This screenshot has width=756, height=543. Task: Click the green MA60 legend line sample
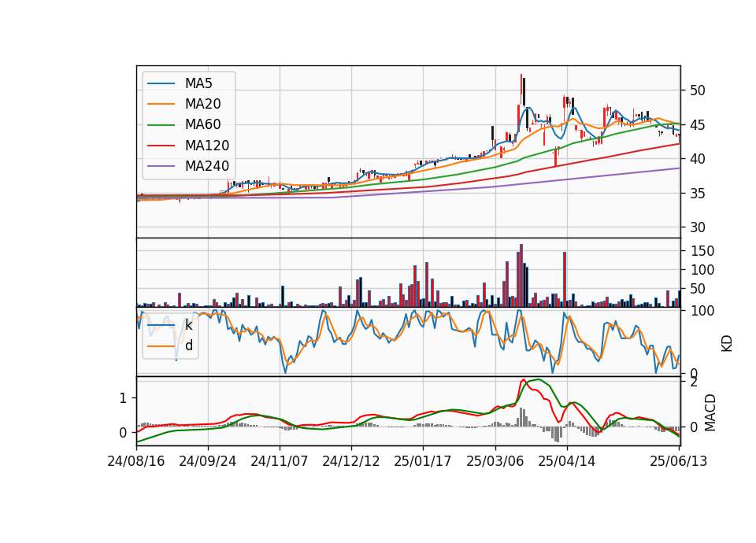click(x=161, y=125)
